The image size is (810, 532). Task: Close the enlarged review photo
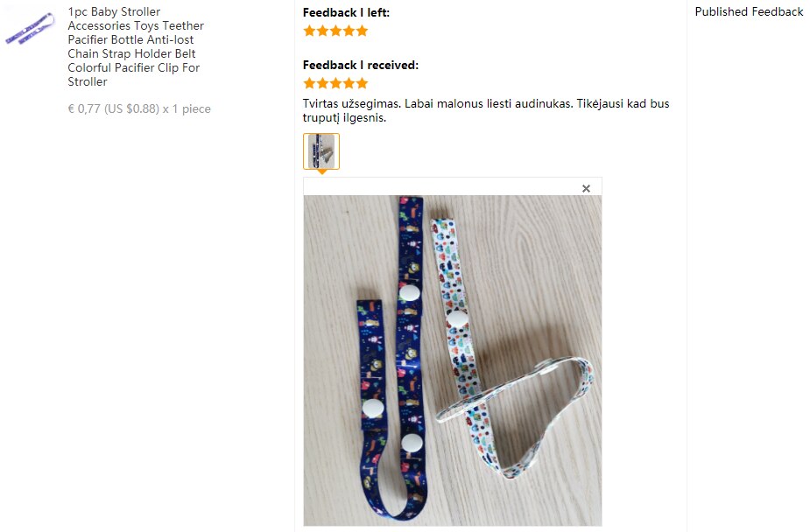click(586, 188)
